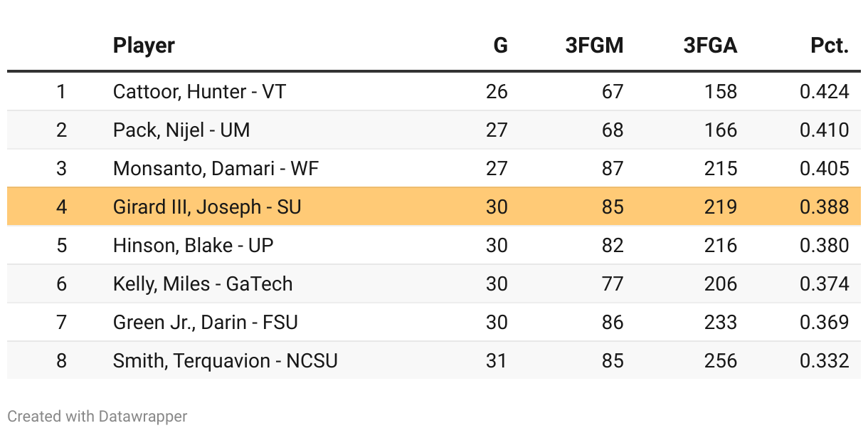The image size is (868, 433).
Task: Click the Pct. column header
Action: 830,46
